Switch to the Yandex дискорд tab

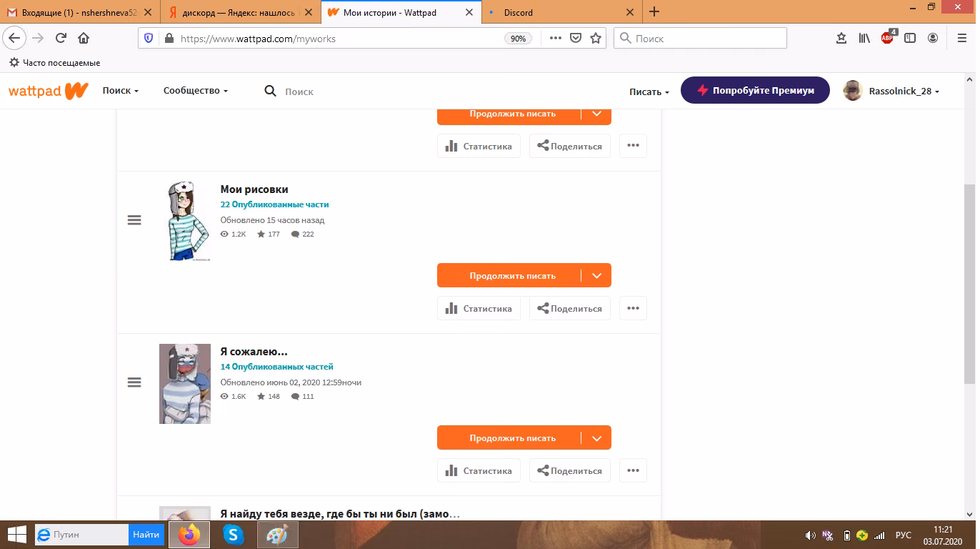241,12
